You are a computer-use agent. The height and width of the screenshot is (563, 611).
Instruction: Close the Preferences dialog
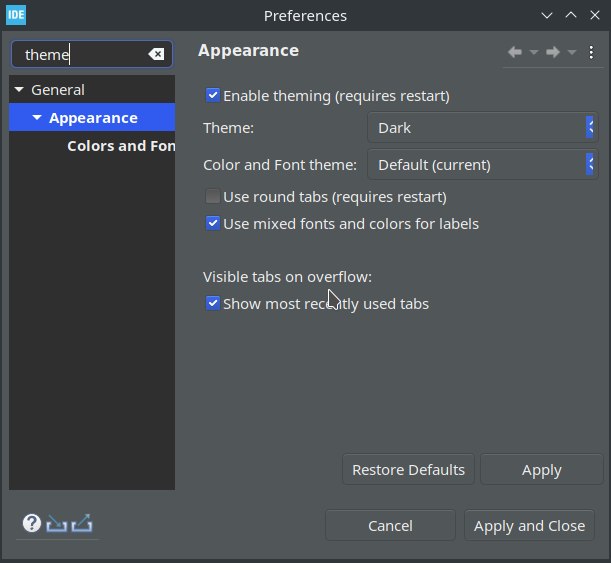point(595,16)
